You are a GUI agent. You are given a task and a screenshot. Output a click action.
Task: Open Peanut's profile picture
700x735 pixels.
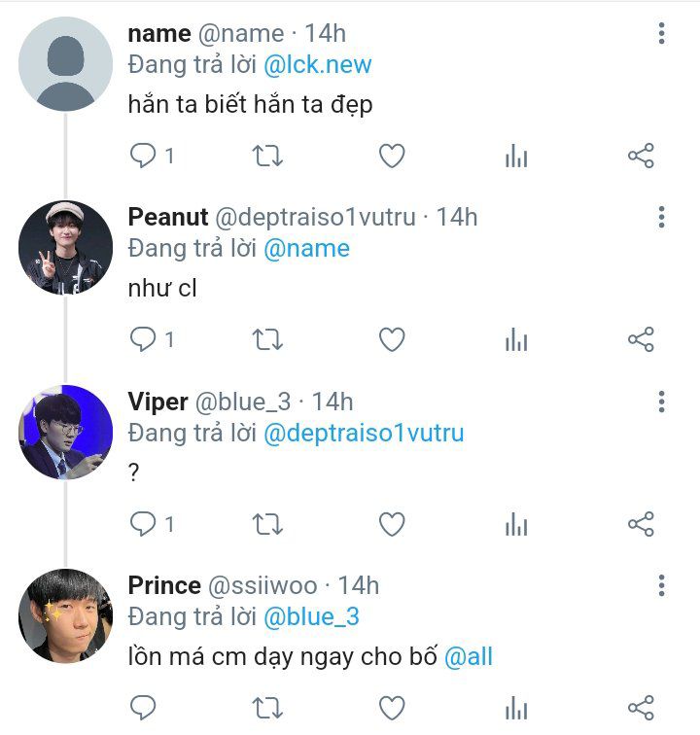pos(65,248)
